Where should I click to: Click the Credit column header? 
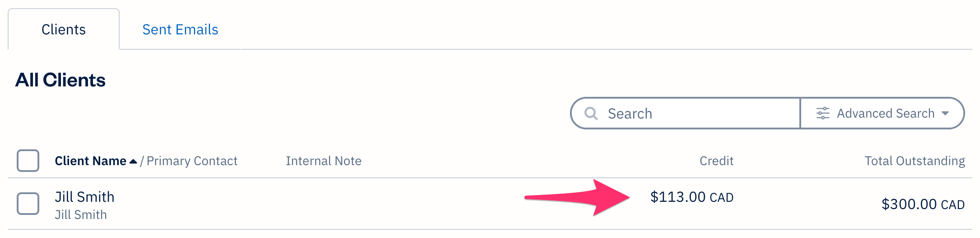click(x=716, y=161)
